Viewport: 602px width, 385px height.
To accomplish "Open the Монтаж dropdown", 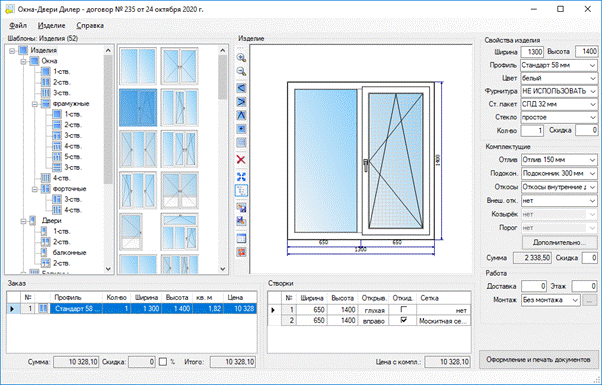I will point(575,300).
